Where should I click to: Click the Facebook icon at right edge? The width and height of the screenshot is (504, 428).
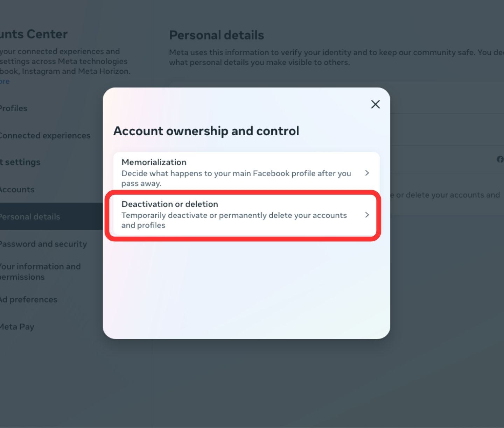point(500,159)
